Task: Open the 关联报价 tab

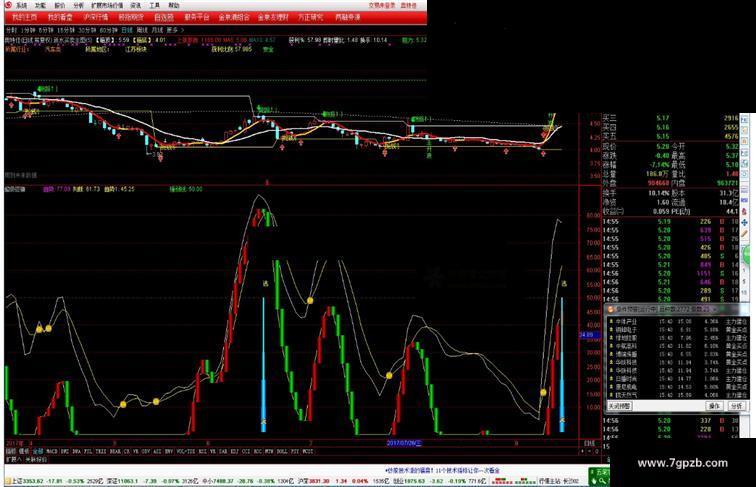Action: [36, 460]
